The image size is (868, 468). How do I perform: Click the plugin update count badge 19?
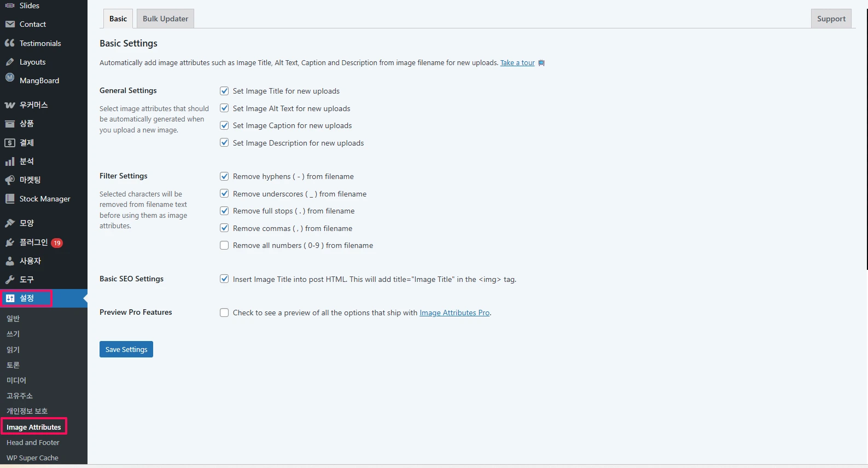[57, 243]
